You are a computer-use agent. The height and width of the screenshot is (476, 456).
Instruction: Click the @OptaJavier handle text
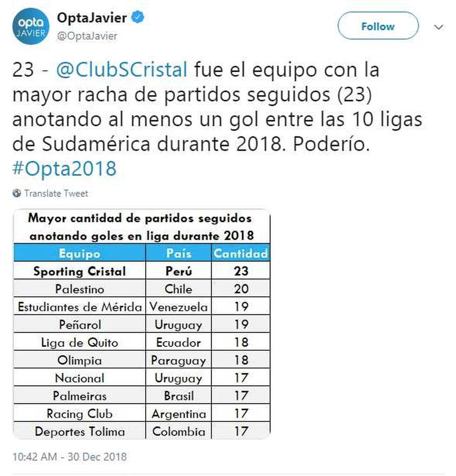click(87, 36)
